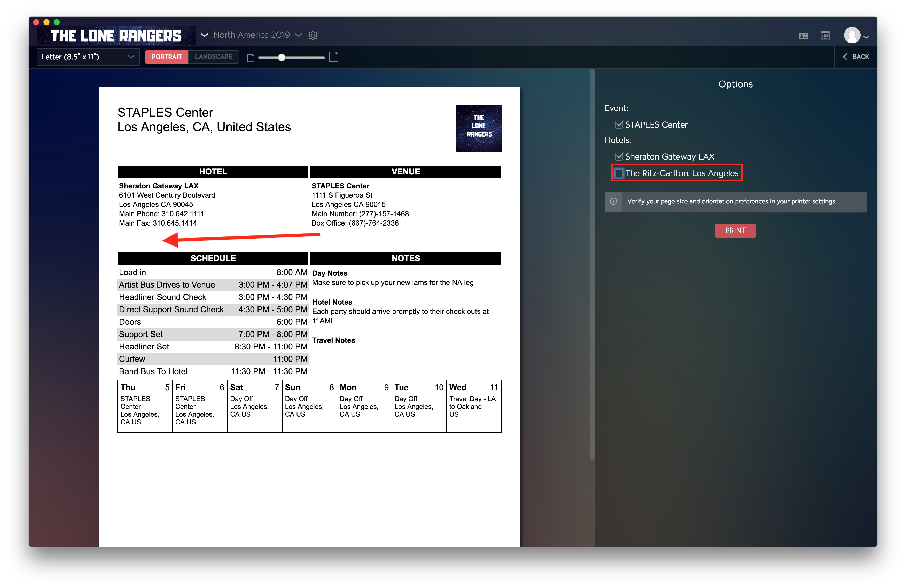This screenshot has height=588, width=906.
Task: Click the 'Headliner Set' schedule row
Action: click(x=213, y=346)
